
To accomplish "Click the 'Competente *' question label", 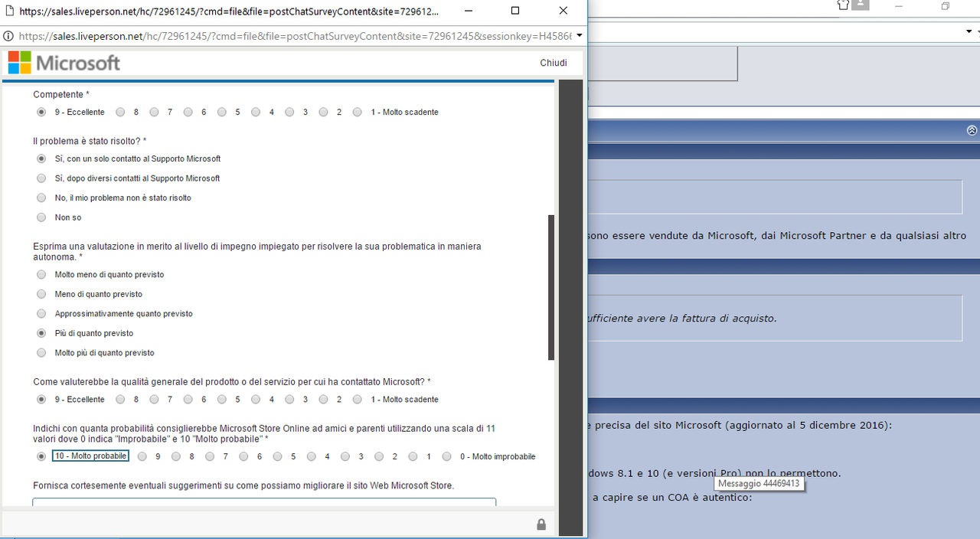I will (61, 94).
